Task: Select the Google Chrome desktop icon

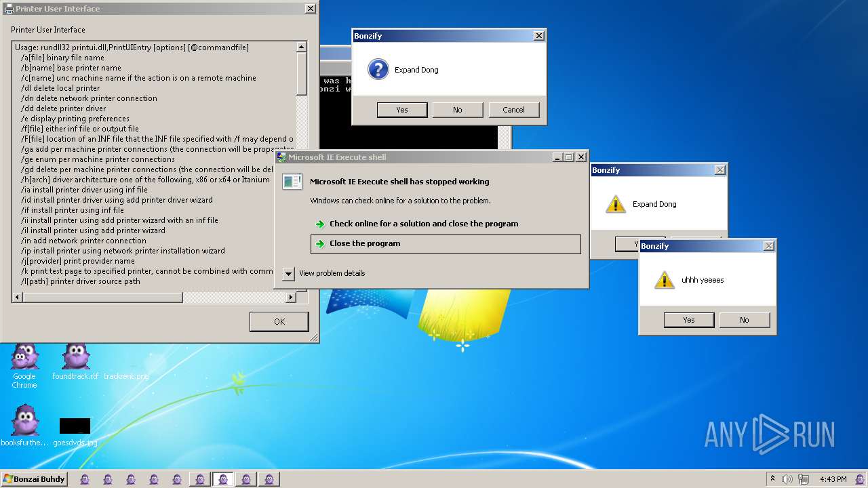Action: tap(24, 366)
